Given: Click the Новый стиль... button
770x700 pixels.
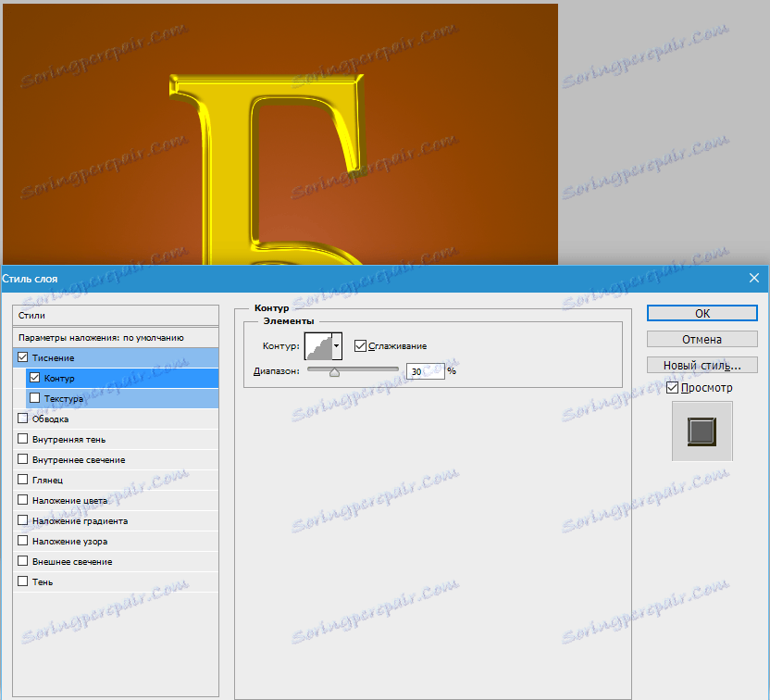Looking at the screenshot, I should [702, 365].
